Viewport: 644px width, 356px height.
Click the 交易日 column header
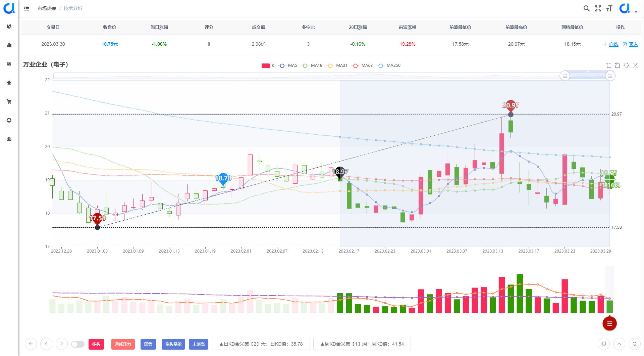coord(53,27)
